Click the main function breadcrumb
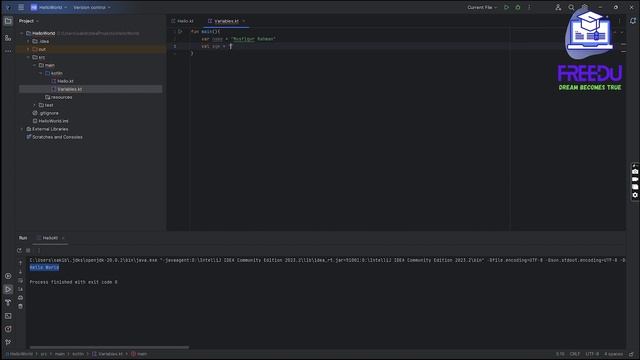 click(x=139, y=354)
